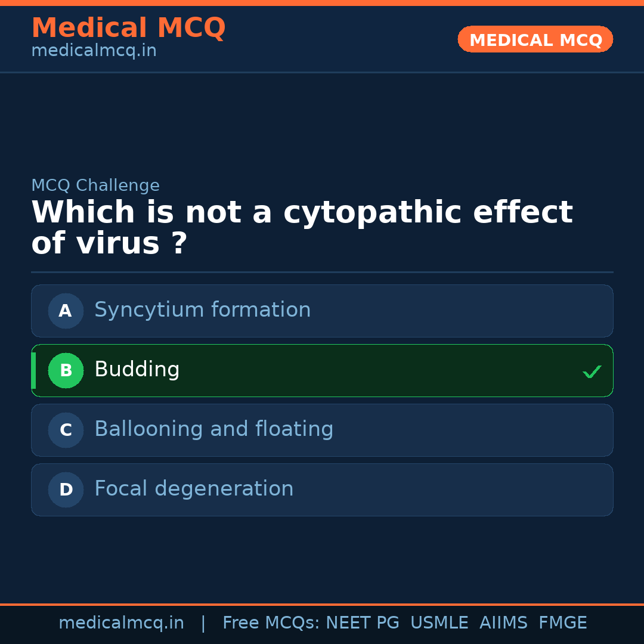Click the large "Medical MCQ" header title
This screenshot has height=644, width=644.
tap(128, 28)
